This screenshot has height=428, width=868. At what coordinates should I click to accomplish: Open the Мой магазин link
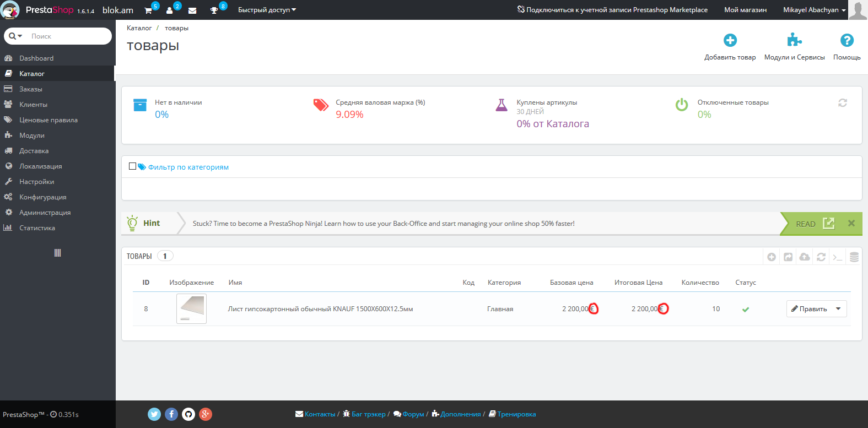click(x=745, y=10)
